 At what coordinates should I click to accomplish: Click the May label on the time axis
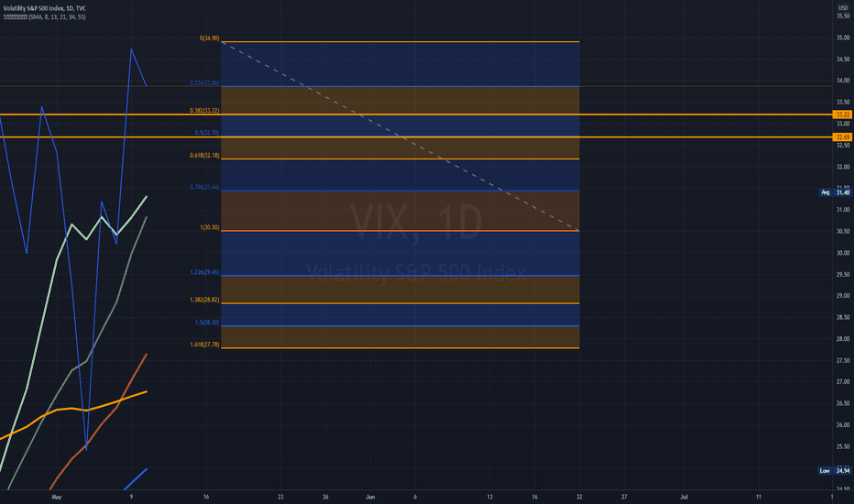point(57,497)
